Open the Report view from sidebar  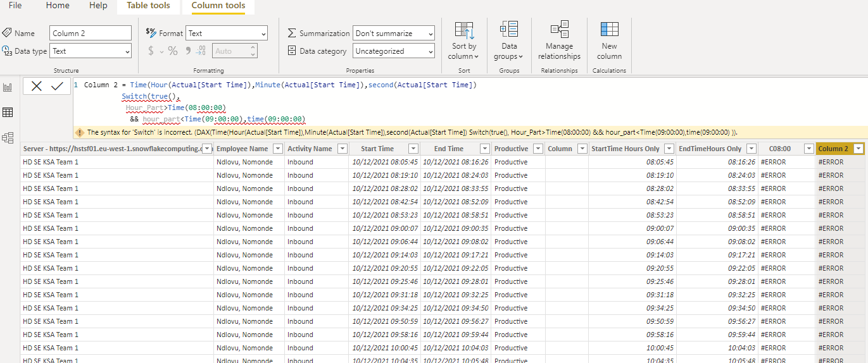(8, 87)
